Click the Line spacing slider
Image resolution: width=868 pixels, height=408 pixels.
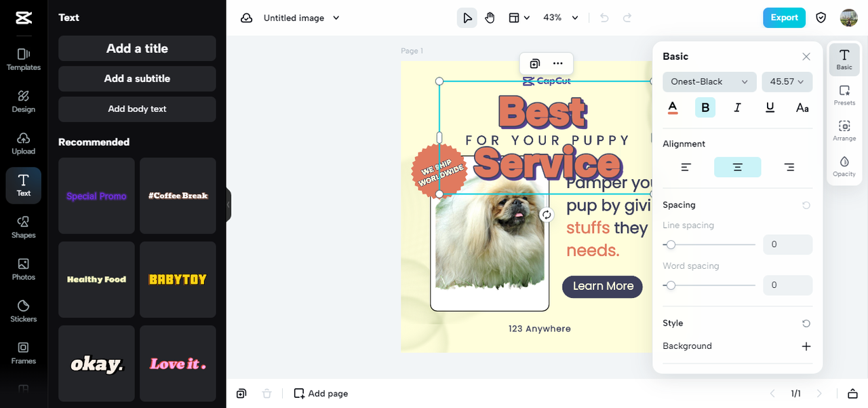pos(709,244)
